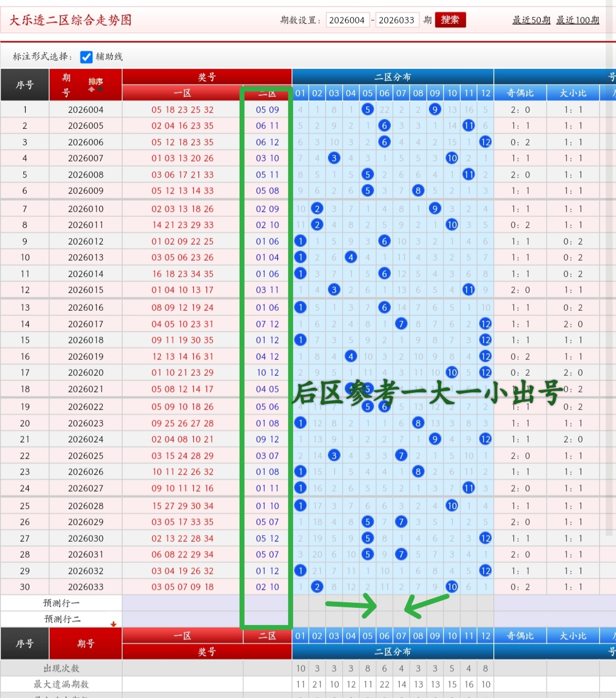Click blue ball 04 in row 2026013
616x698 pixels.
(x=351, y=257)
